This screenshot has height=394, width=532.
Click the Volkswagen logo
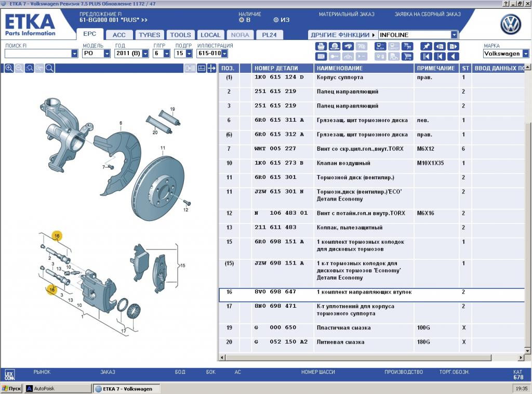(x=511, y=24)
